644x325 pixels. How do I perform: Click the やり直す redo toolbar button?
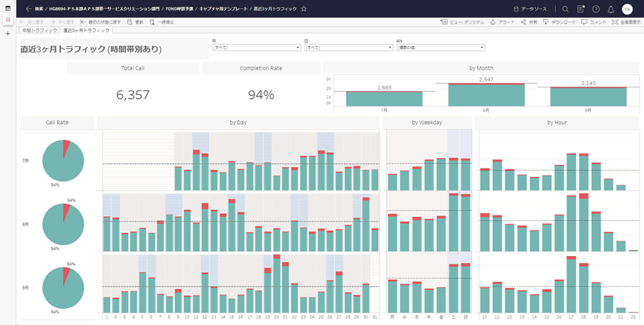pyautogui.click(x=62, y=22)
